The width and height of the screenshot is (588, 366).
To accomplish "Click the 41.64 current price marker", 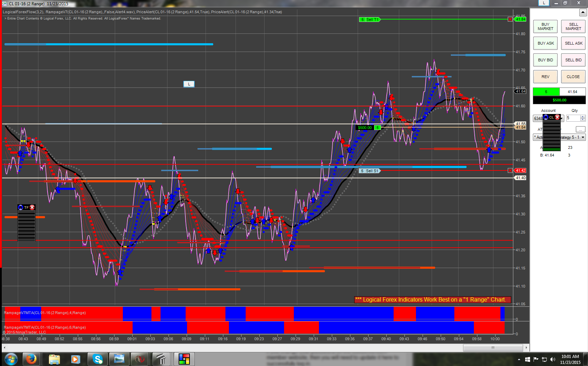I will 521,91.
